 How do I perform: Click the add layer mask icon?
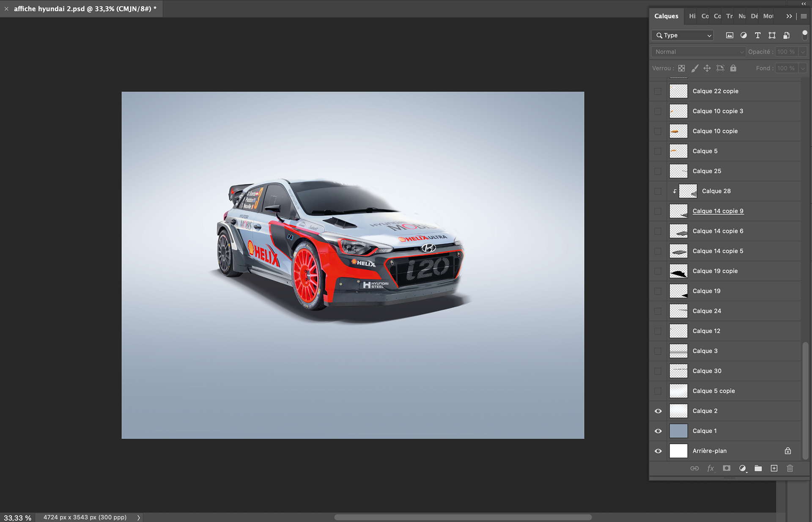727,468
